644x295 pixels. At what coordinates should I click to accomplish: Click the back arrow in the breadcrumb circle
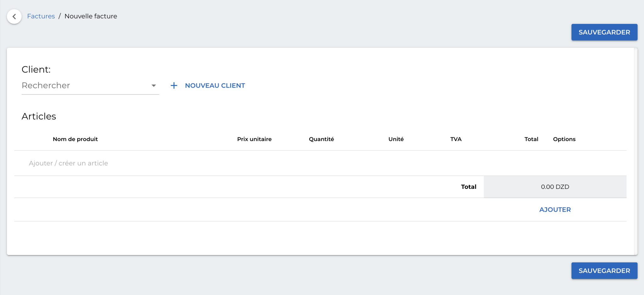pos(14,16)
